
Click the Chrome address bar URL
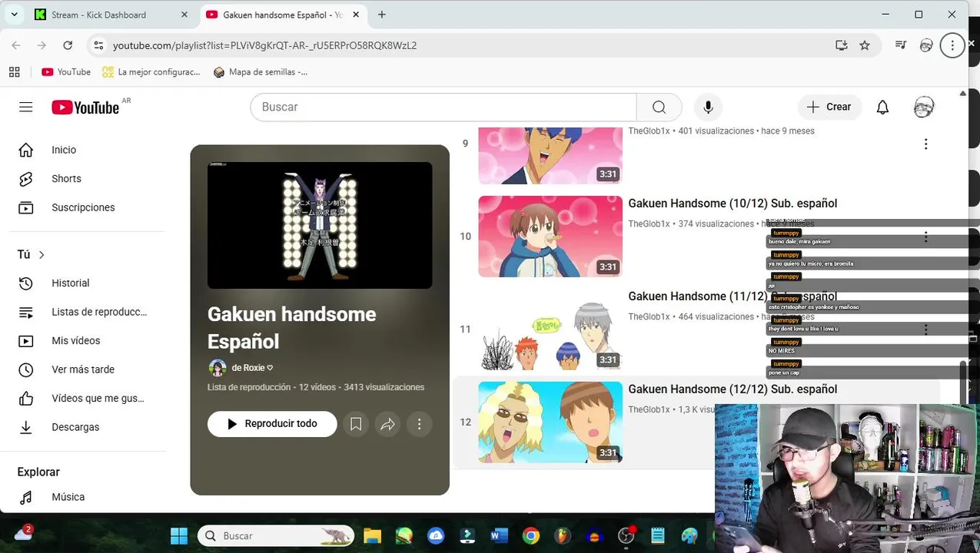pos(264,45)
